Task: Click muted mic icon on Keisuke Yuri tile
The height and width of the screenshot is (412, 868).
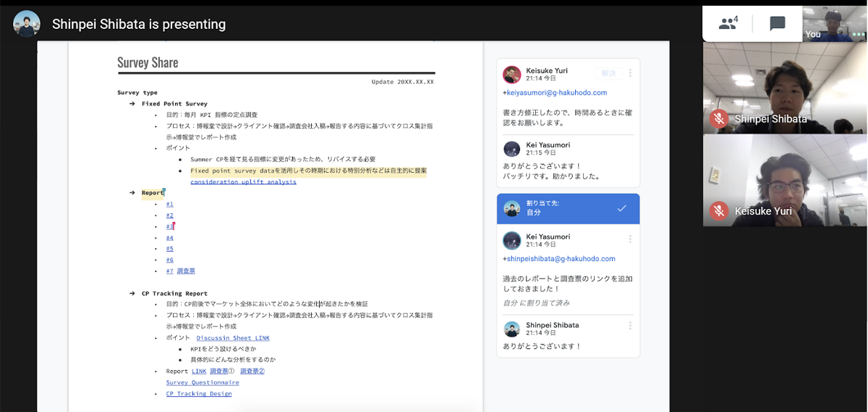Action: click(x=719, y=211)
